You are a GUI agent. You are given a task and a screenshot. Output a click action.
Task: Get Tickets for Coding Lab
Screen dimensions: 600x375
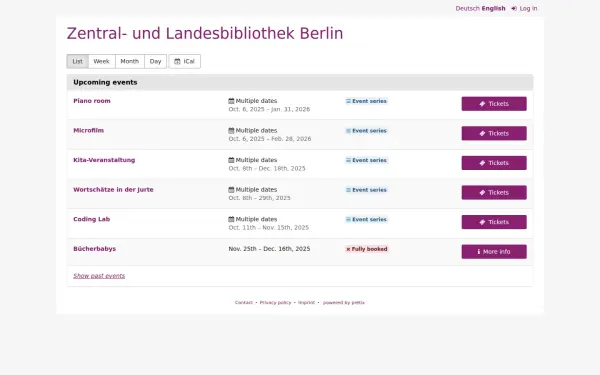[494, 222]
